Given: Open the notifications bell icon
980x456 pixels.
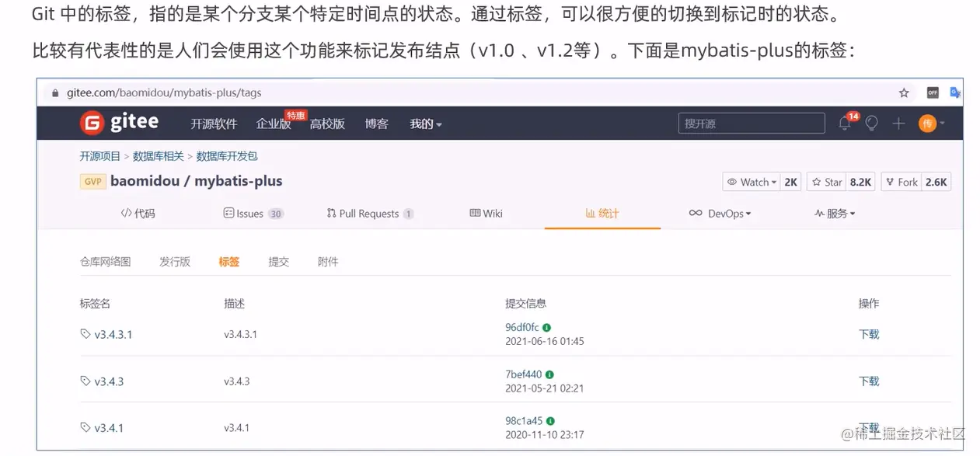Looking at the screenshot, I should coord(845,123).
